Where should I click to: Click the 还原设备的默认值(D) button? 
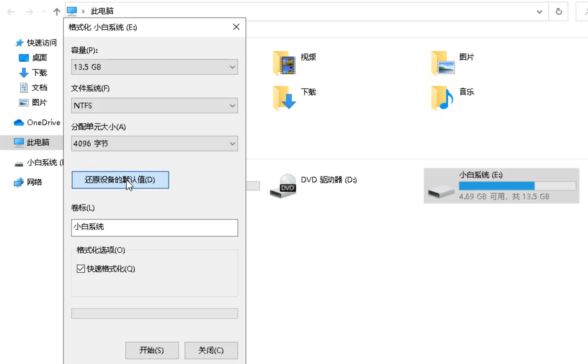point(120,180)
